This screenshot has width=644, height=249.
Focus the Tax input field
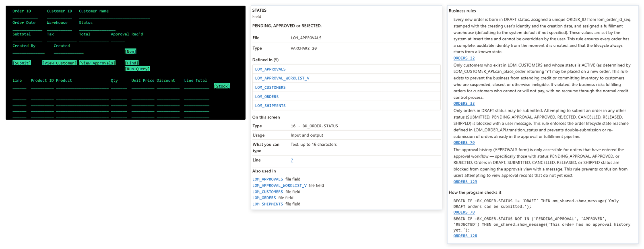[62, 40]
